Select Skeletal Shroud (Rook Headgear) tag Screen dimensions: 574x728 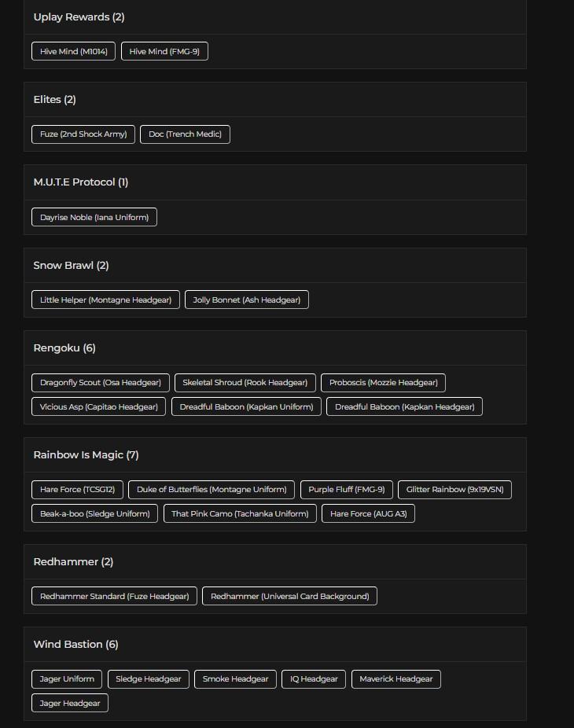point(245,383)
